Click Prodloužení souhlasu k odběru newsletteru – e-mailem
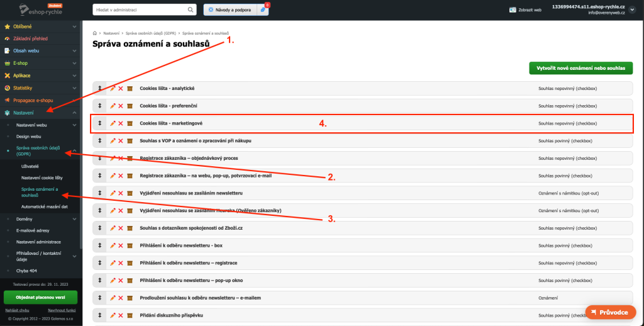 (200, 298)
